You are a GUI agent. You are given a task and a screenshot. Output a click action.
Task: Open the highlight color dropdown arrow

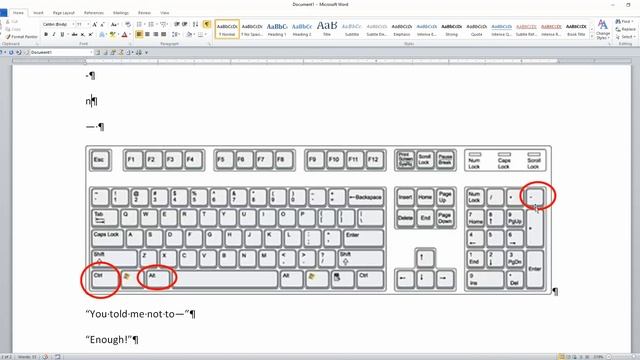coord(119,34)
